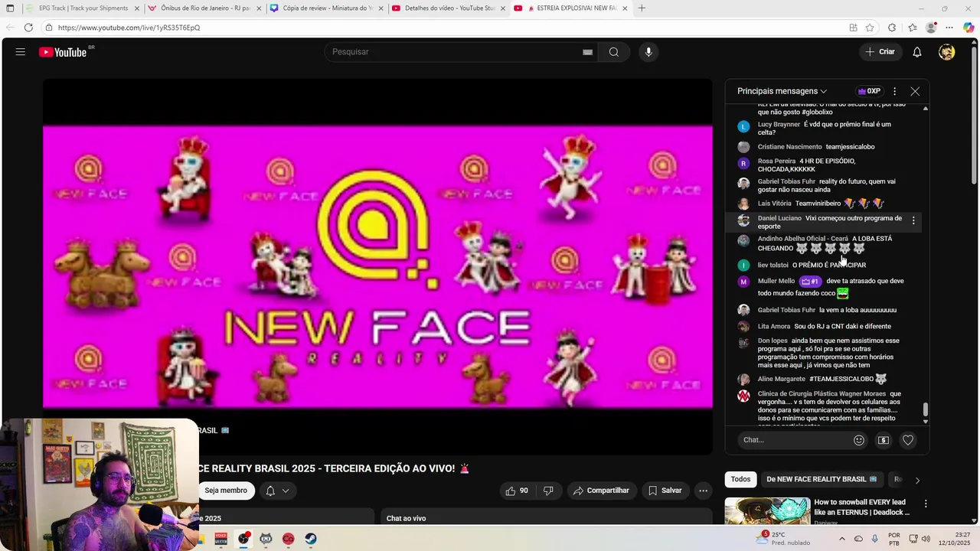Click the chat scrollbar down arrow

pyautogui.click(x=925, y=422)
